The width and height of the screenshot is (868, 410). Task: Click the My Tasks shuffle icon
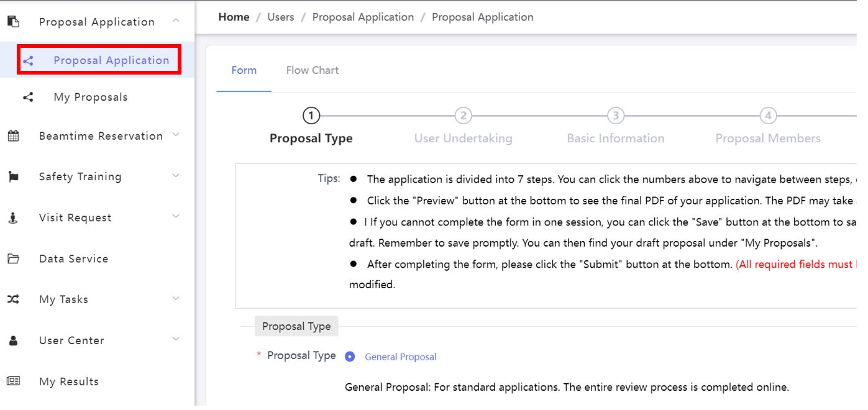point(13,299)
